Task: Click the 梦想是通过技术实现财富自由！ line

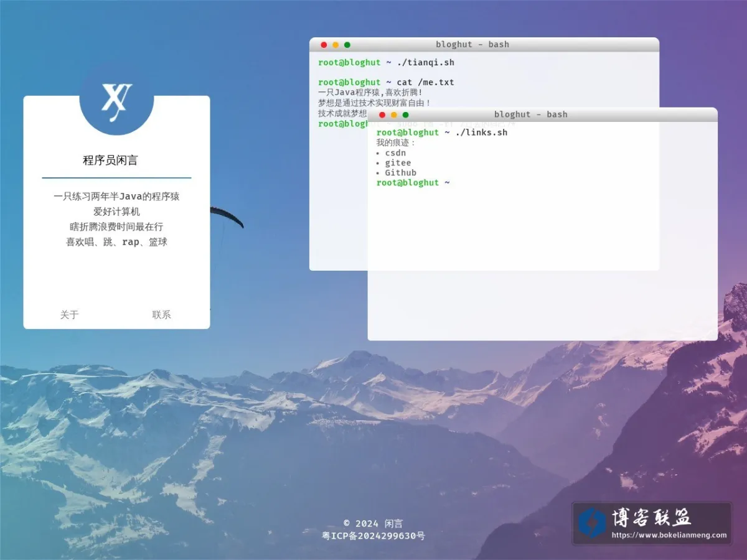Action: (x=375, y=103)
